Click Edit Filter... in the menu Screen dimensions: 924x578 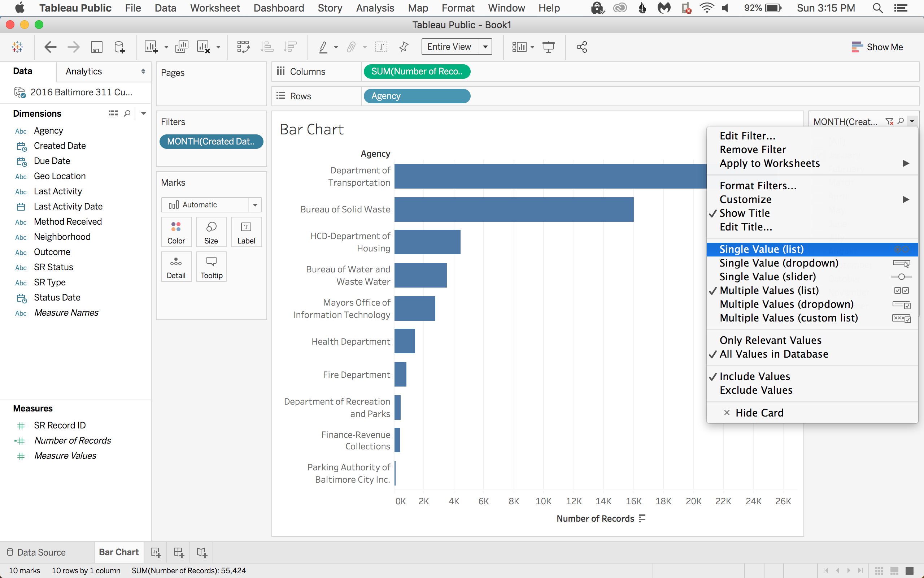coord(812,136)
